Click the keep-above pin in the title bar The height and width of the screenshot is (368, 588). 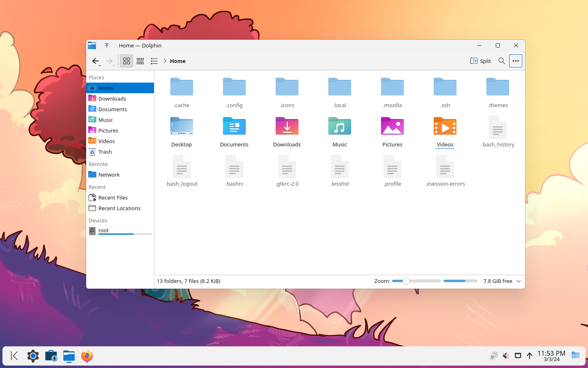(107, 45)
